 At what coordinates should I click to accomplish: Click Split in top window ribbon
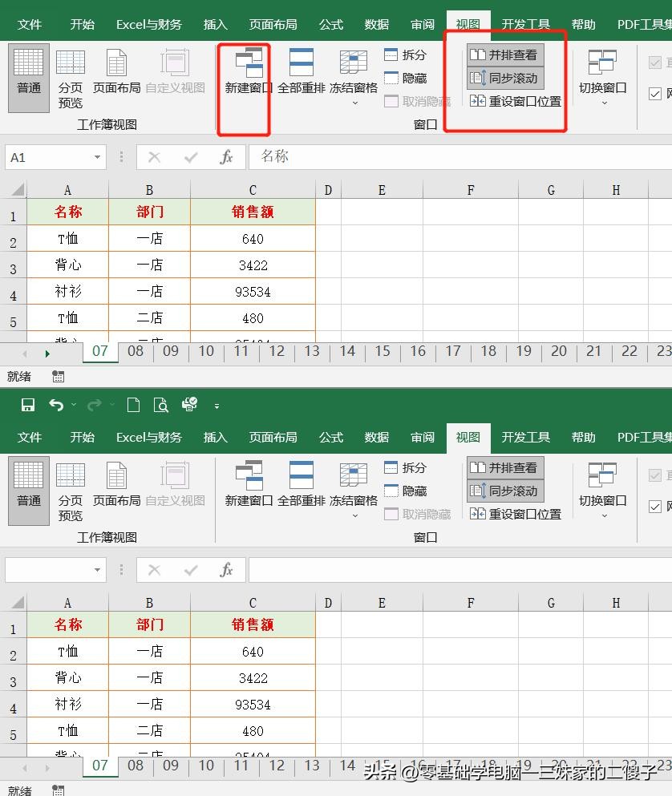tap(405, 55)
